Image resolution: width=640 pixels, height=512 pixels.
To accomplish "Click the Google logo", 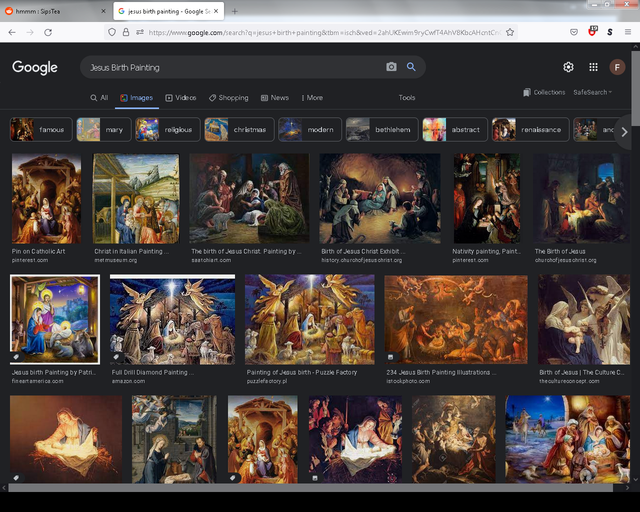I will click(x=35, y=67).
